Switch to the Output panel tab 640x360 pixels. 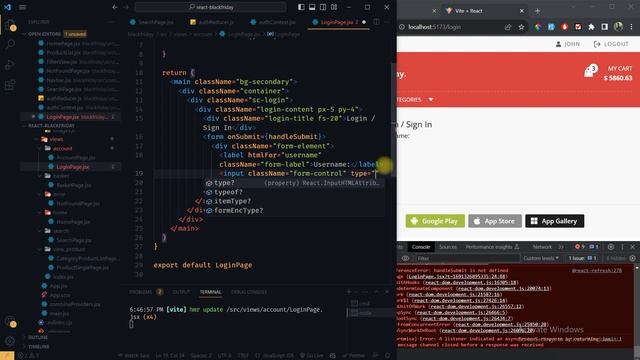coord(181,292)
